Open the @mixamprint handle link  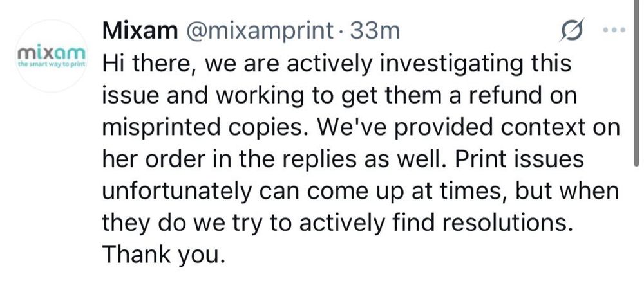click(260, 32)
